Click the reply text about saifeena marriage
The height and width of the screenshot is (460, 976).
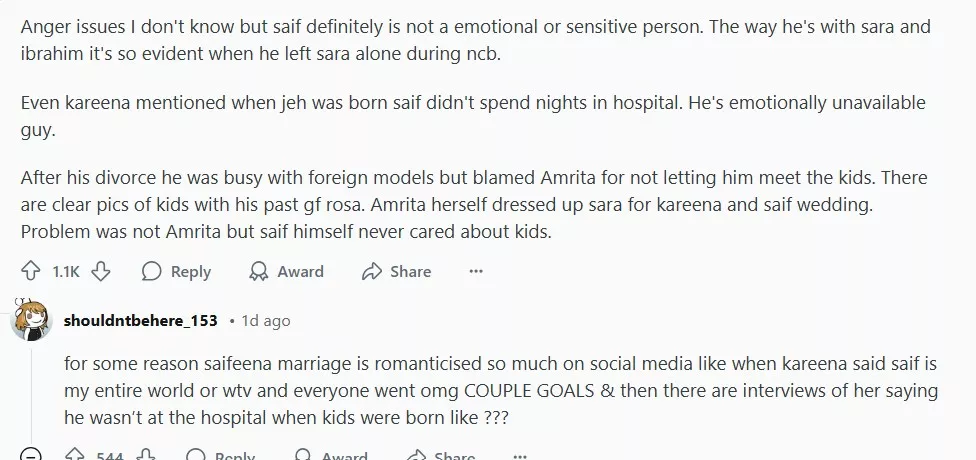tap(478, 390)
